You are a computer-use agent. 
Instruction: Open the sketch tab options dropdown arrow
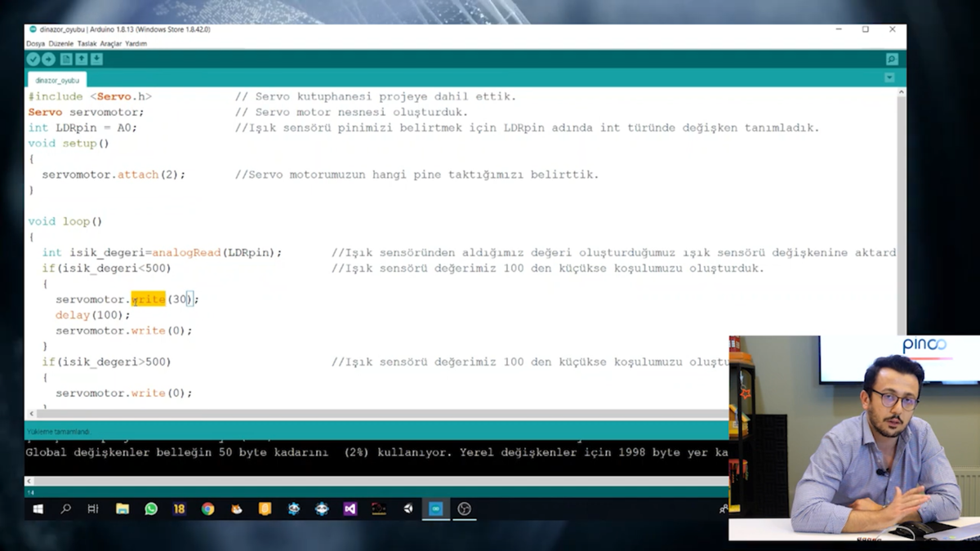pos(889,77)
